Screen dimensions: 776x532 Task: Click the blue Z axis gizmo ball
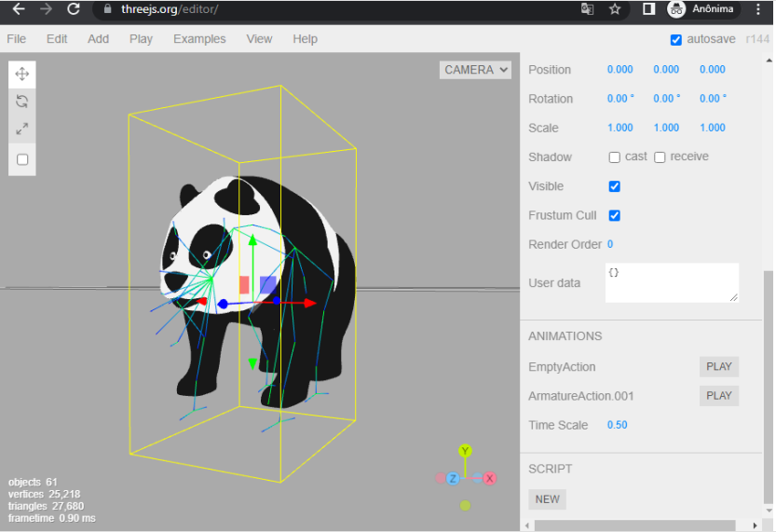[453, 478]
